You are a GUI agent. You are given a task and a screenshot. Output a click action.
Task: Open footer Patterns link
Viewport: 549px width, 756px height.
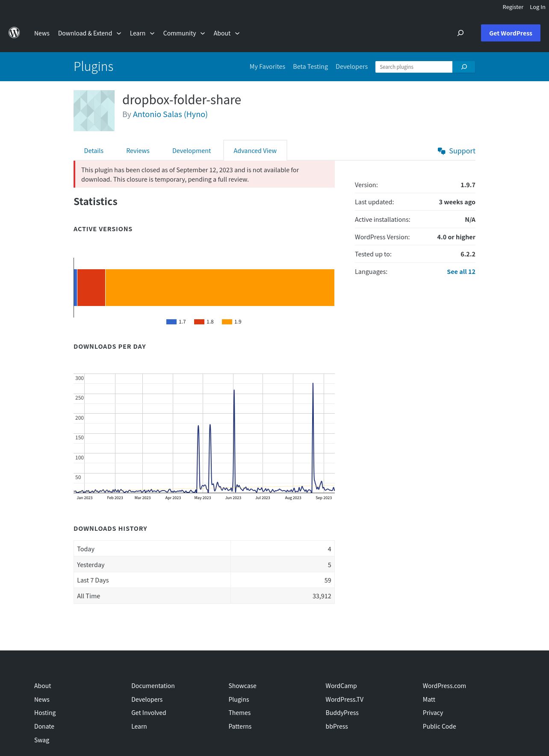[x=240, y=727]
